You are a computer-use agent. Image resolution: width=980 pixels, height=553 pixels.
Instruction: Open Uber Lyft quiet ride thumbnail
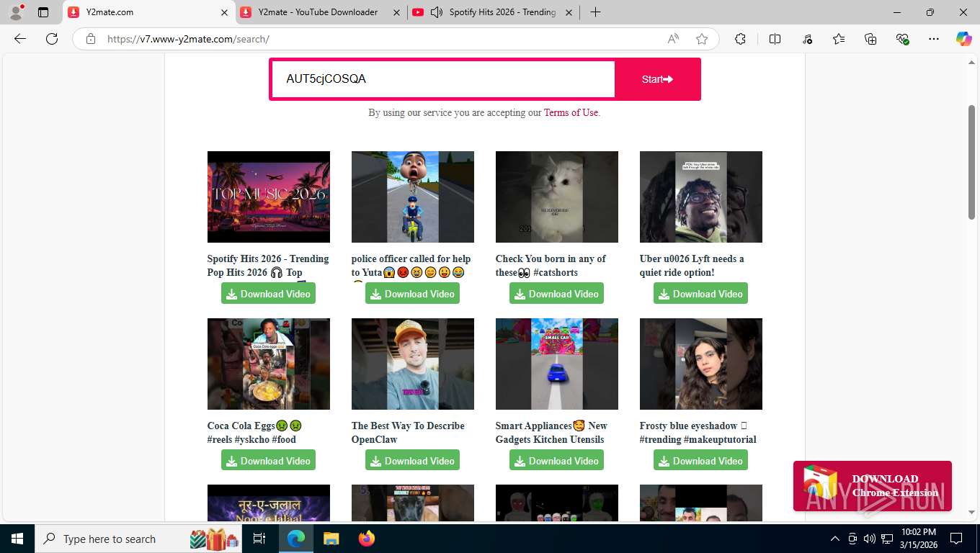click(701, 197)
